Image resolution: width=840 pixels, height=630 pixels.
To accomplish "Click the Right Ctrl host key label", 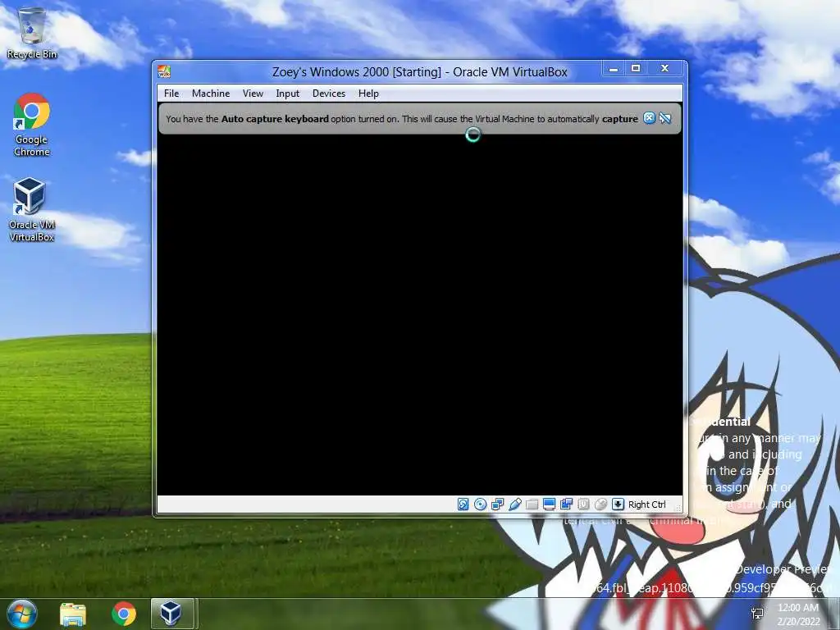I will (x=646, y=504).
